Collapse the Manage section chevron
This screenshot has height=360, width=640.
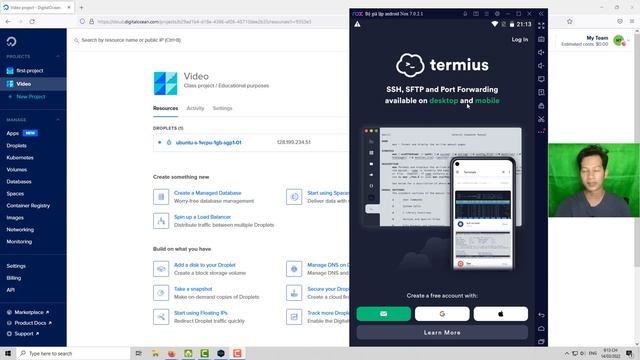(x=58, y=120)
